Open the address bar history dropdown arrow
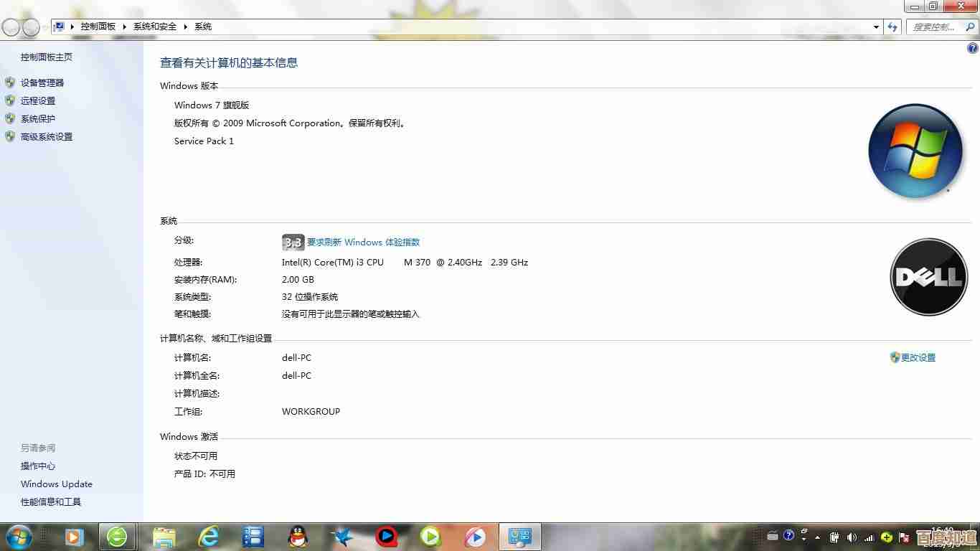 877,27
